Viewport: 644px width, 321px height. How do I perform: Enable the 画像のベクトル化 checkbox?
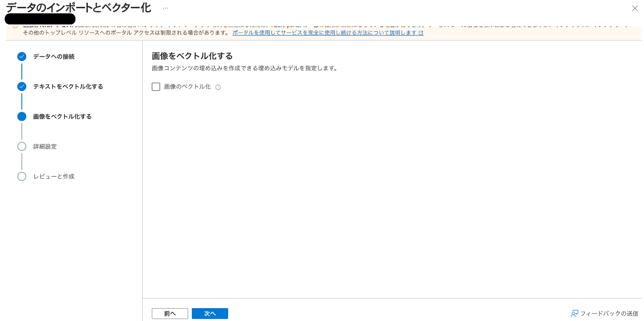click(156, 86)
